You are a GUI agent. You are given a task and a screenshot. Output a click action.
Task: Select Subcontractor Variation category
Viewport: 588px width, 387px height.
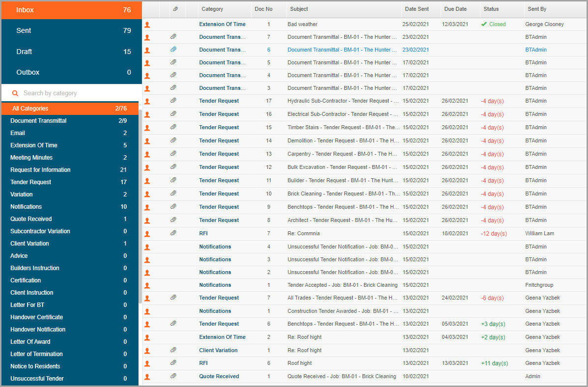pyautogui.click(x=70, y=231)
